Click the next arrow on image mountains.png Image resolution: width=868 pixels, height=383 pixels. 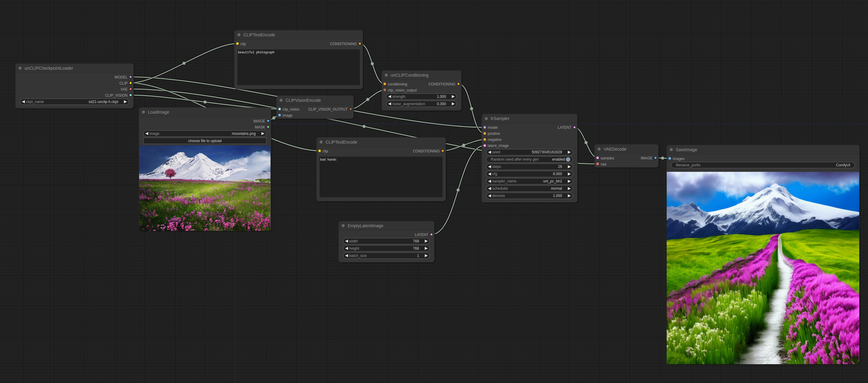point(263,134)
